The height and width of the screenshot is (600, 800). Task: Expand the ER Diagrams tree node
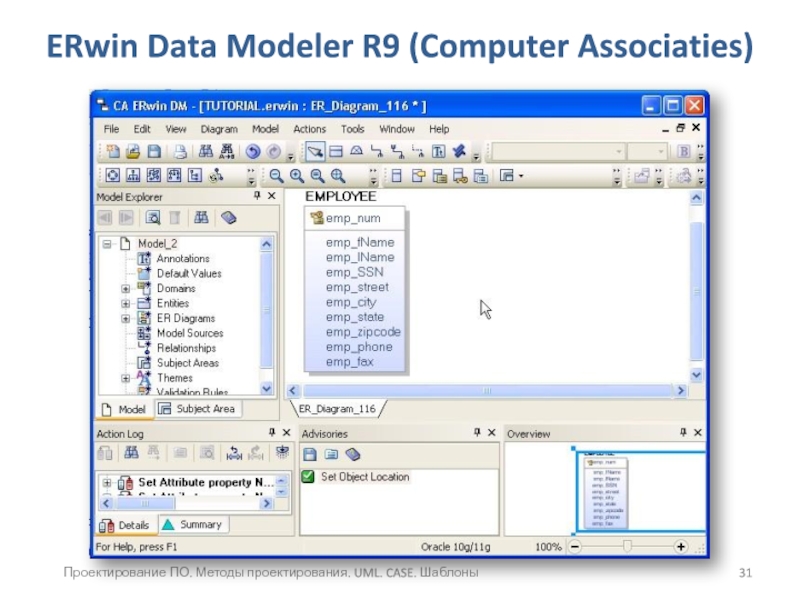[x=126, y=318]
